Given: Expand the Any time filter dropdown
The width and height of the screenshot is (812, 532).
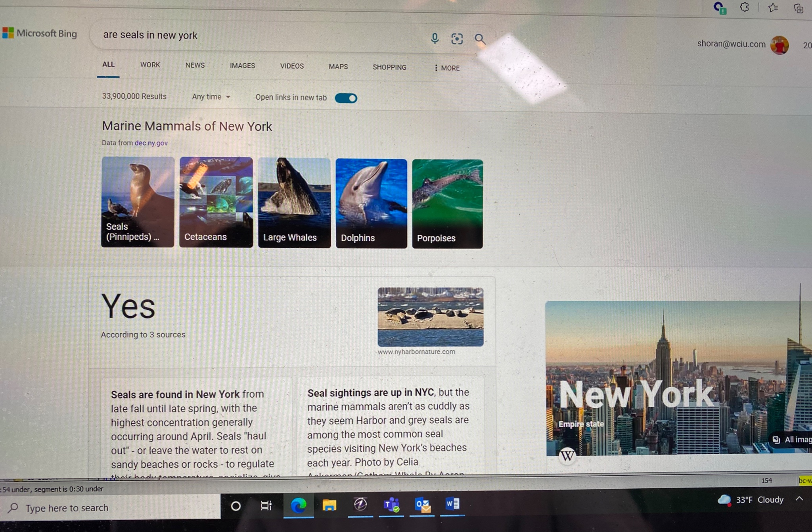Looking at the screenshot, I should click(211, 97).
